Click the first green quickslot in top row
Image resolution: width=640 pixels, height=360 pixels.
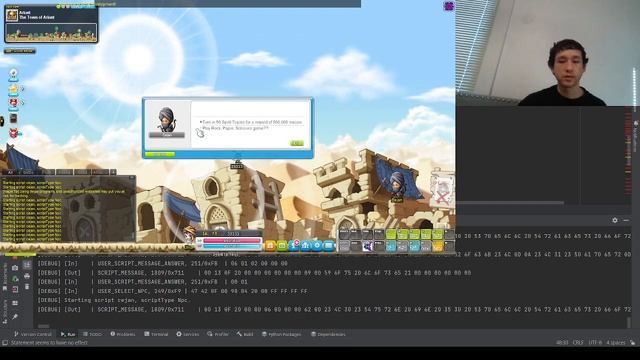[x=391, y=234]
